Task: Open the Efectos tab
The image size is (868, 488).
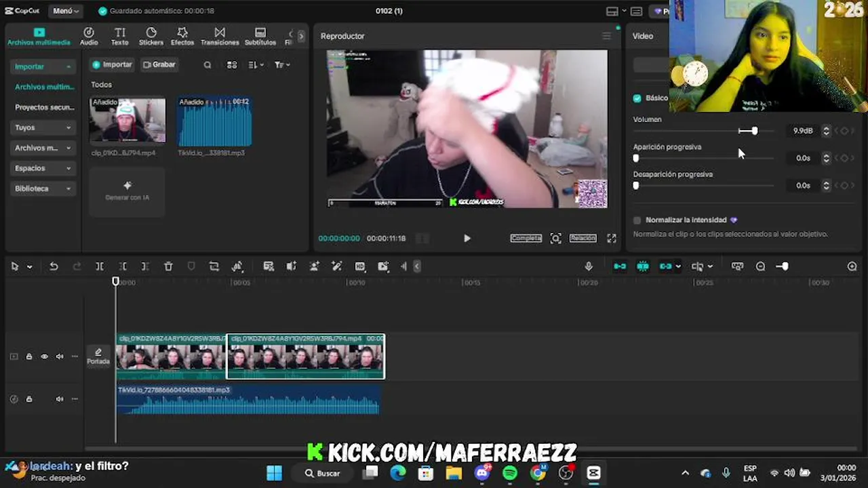Action: coord(182,36)
